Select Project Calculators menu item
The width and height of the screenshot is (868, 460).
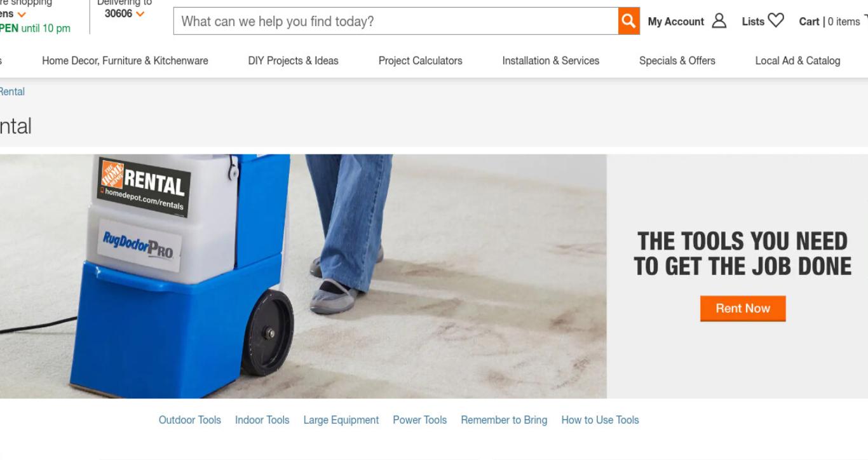pyautogui.click(x=421, y=61)
